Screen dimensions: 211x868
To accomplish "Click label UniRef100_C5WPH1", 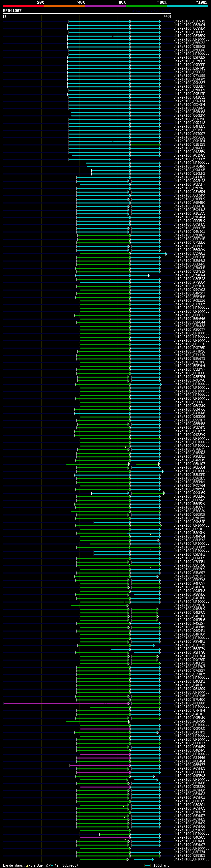I will (189, 90).
